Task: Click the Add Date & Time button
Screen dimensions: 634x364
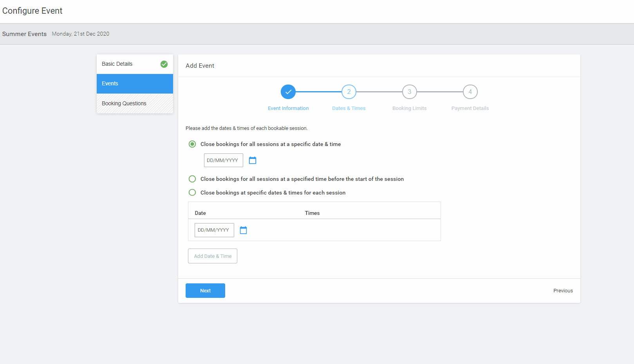Action: (213, 256)
